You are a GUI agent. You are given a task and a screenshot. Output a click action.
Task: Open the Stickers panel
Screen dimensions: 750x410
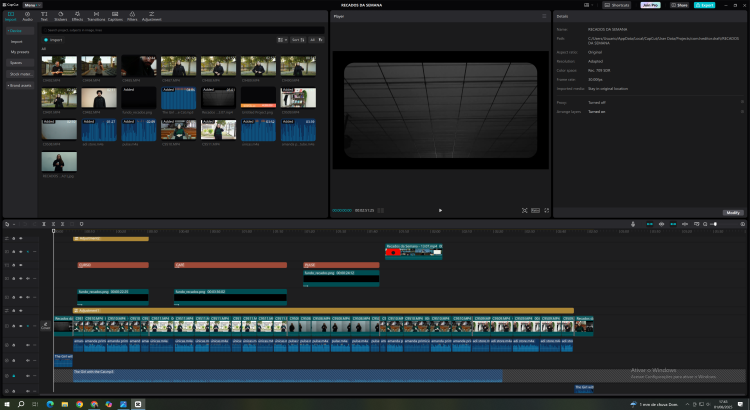click(62, 17)
